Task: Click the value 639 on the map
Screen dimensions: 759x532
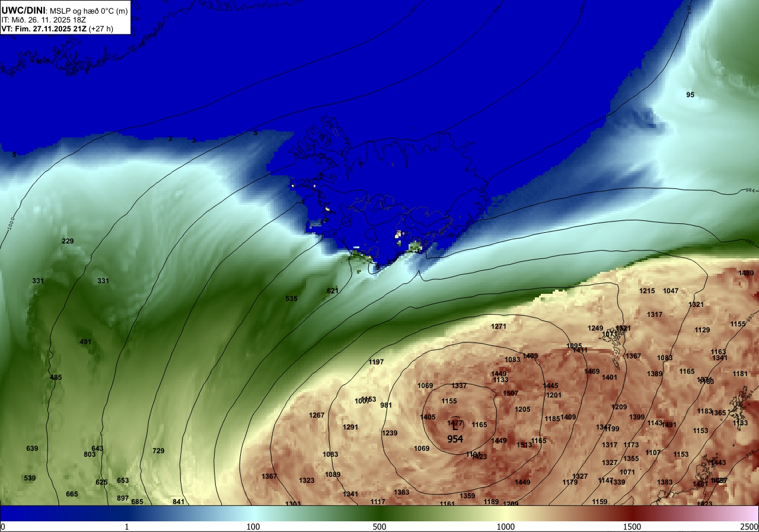Action: pos(32,448)
